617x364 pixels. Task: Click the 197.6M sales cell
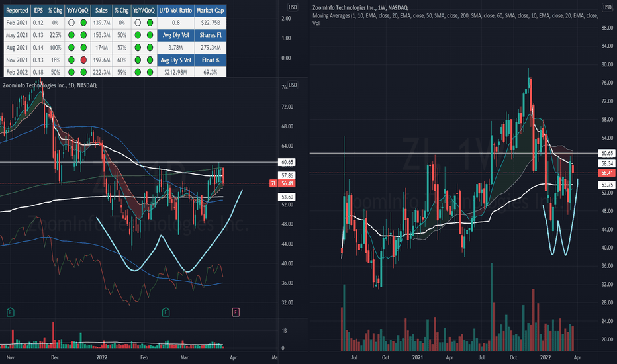101,60
